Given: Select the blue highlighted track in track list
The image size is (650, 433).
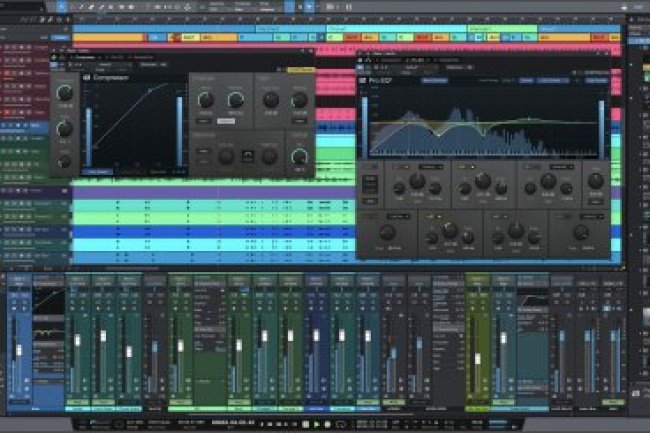Looking at the screenshot, I should (x=25, y=125).
